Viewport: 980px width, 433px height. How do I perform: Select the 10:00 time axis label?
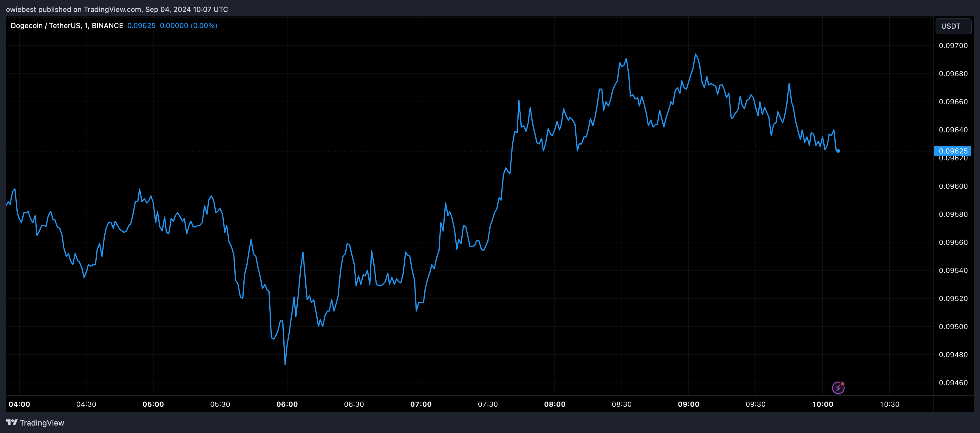pos(823,404)
